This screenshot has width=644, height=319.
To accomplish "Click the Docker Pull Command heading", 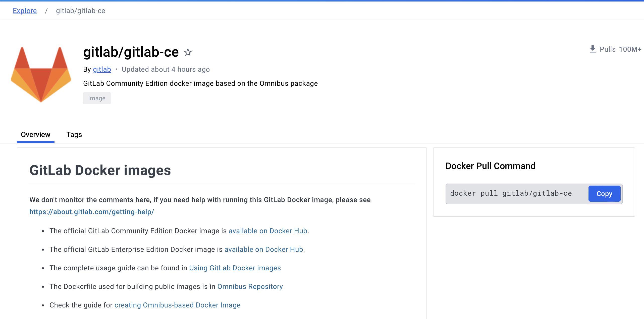I will [x=491, y=166].
